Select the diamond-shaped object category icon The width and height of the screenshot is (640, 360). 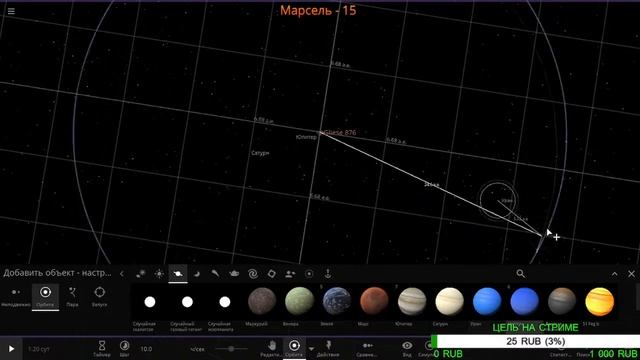271,274
